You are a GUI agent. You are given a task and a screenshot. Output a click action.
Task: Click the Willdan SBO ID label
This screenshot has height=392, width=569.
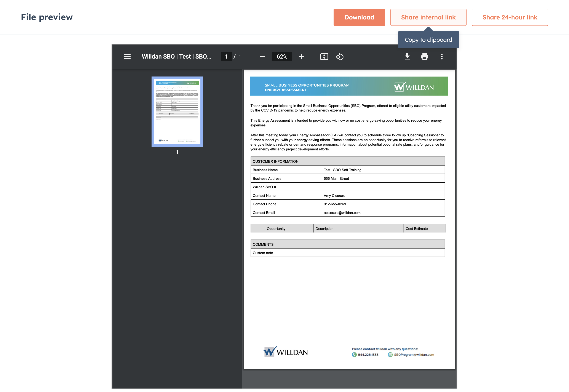pos(265,187)
